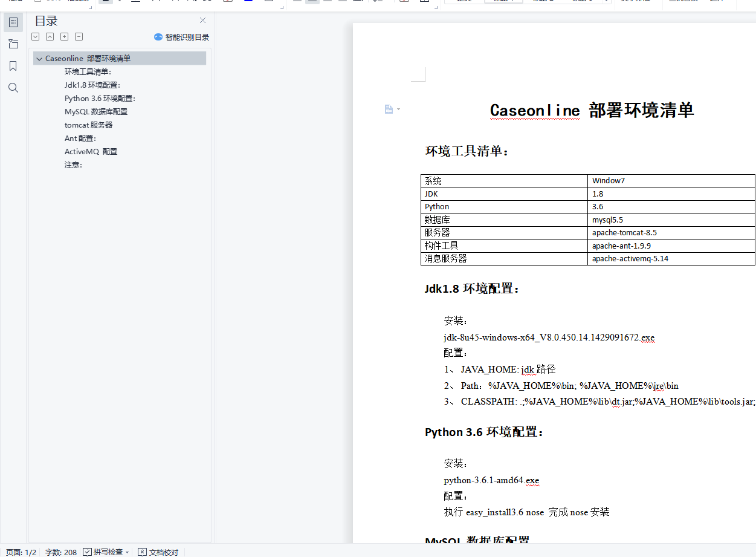756x557 pixels.
Task: Click the Python 3.6 环境配置： heading in the document
Action: click(485, 432)
